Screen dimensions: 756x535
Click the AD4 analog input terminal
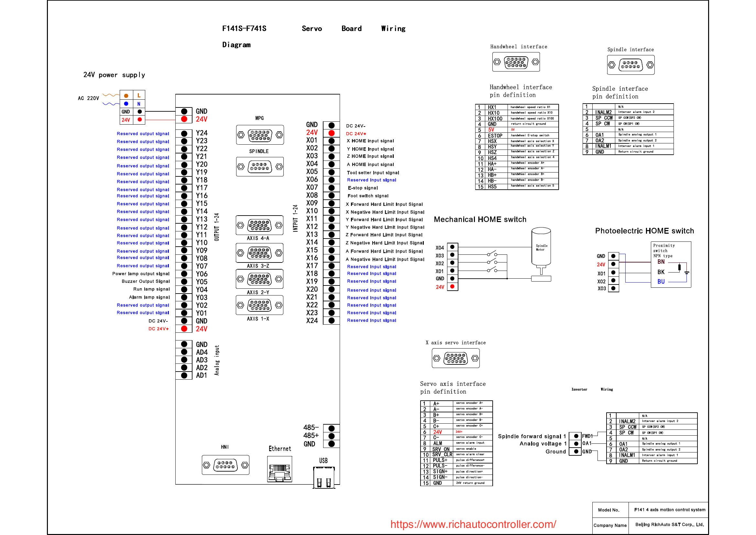tap(184, 352)
